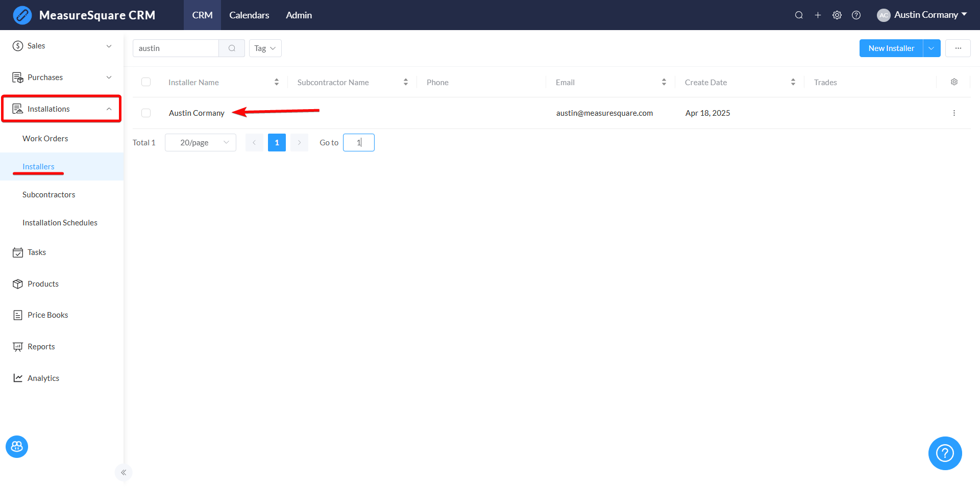
Task: Click the MeasureSquare CRM title
Action: 97,15
